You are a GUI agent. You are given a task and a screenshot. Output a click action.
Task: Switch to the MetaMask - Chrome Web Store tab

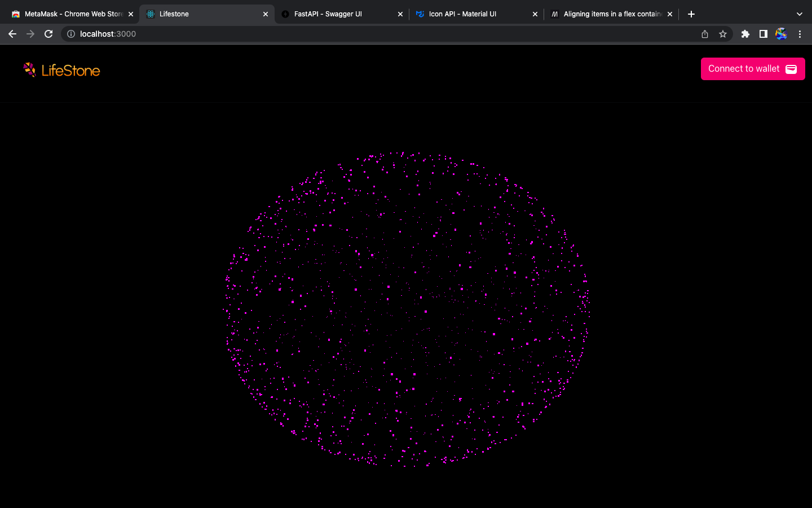pyautogui.click(x=68, y=14)
